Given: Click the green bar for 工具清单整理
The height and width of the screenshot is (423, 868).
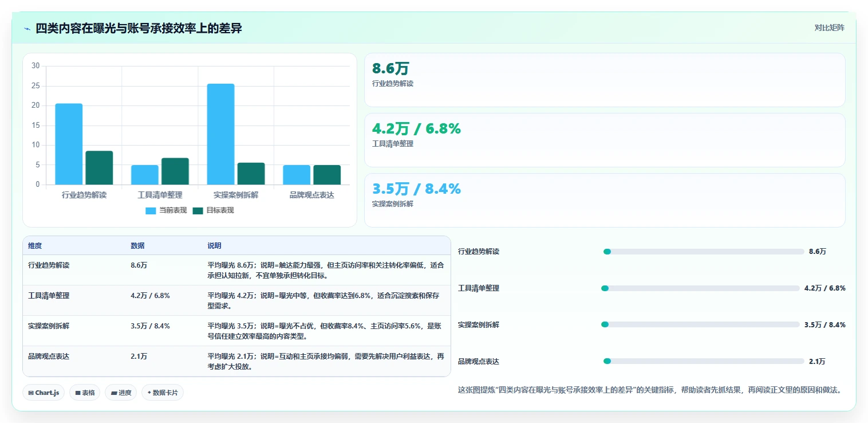Looking at the screenshot, I should click(x=175, y=171).
